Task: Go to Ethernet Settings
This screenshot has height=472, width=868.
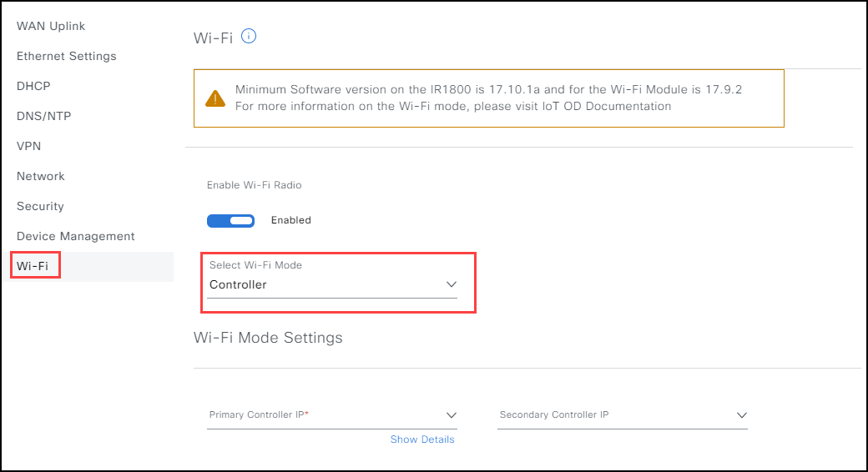Action: click(67, 56)
